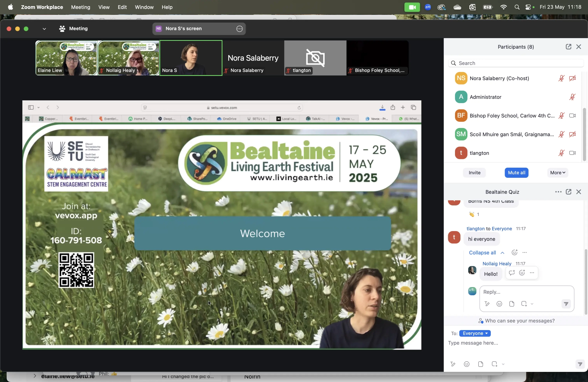588x382 pixels.
Task: Open Wi-Fi status in menu bar
Action: [503, 7]
